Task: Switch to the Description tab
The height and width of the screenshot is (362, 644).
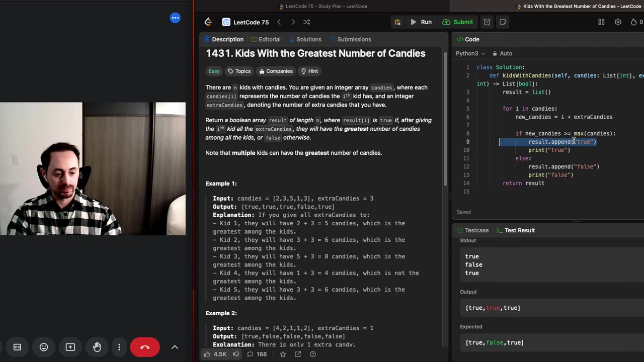Action: pos(223,39)
